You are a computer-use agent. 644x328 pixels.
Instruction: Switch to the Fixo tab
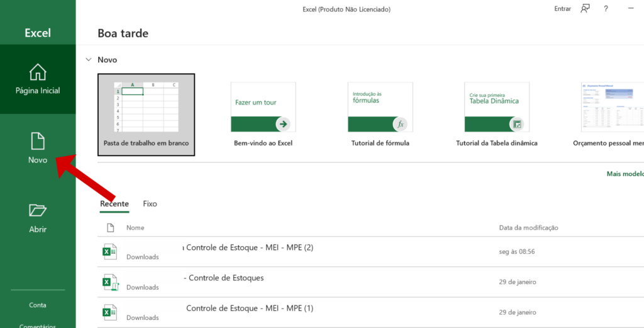(x=150, y=204)
